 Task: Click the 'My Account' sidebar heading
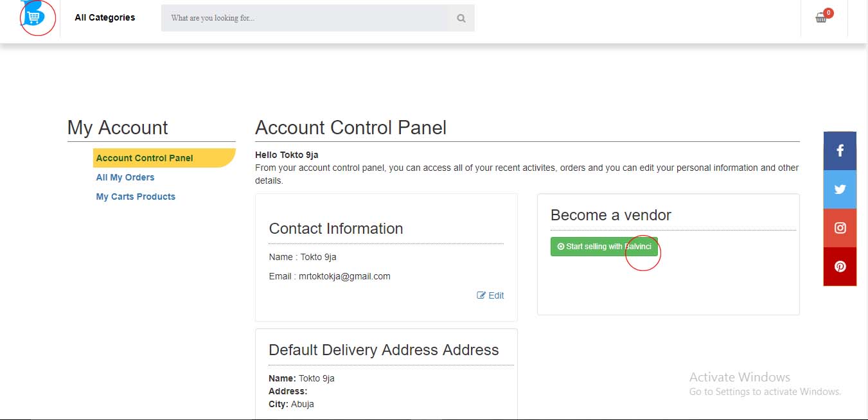click(x=118, y=128)
